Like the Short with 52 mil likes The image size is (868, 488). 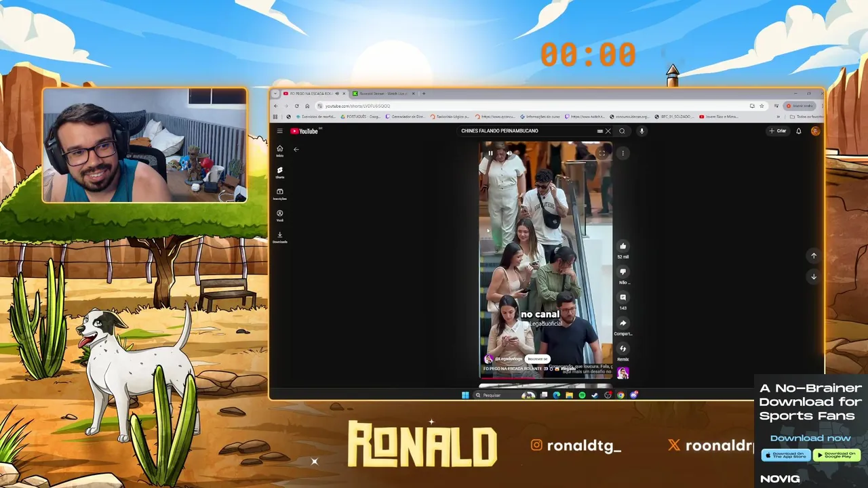point(623,246)
